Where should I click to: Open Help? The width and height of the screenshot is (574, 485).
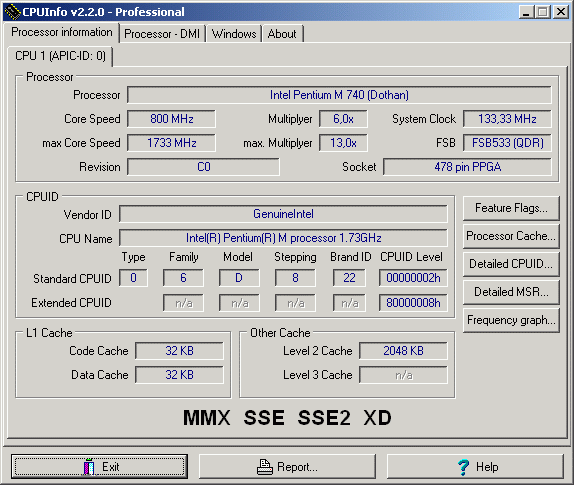pyautogui.click(x=475, y=467)
